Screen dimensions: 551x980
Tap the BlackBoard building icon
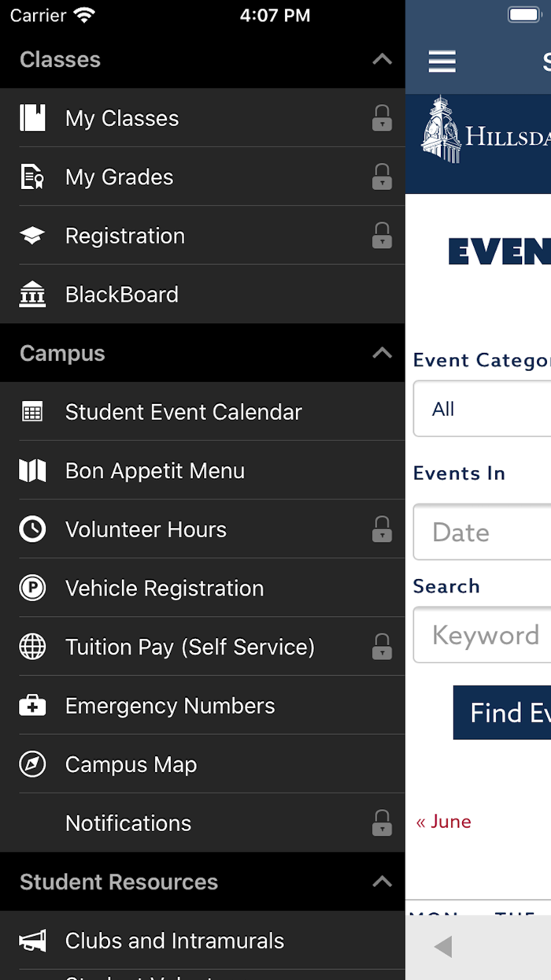click(x=32, y=295)
